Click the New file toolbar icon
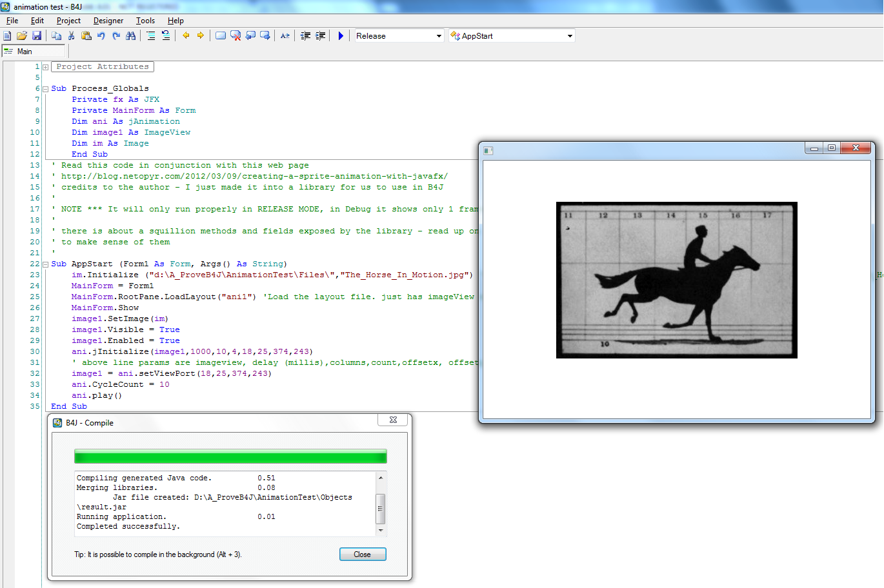Image resolution: width=884 pixels, height=588 pixels. (7, 36)
